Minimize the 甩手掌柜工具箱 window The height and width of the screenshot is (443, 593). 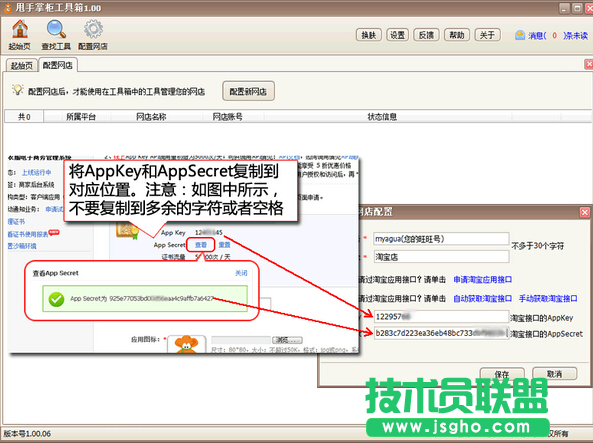564,8
